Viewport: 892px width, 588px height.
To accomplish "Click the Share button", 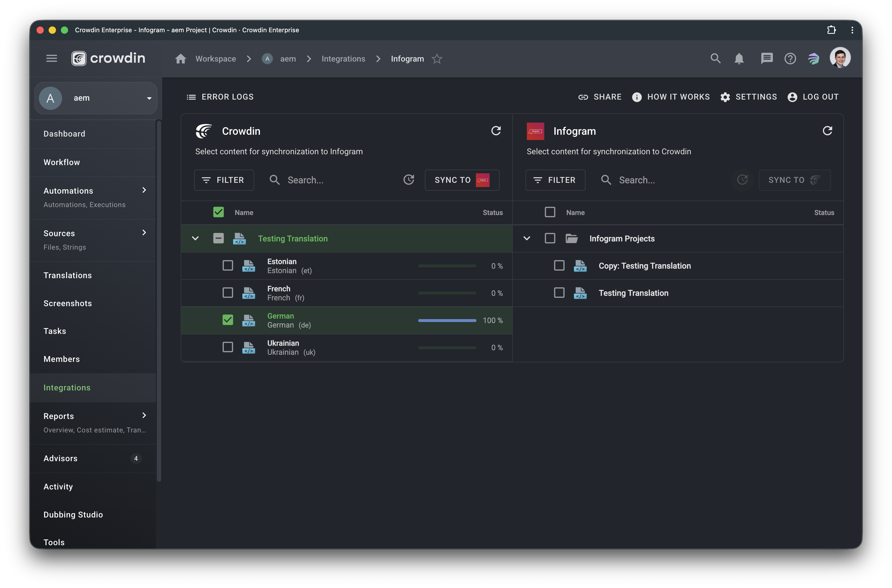I will (x=600, y=97).
